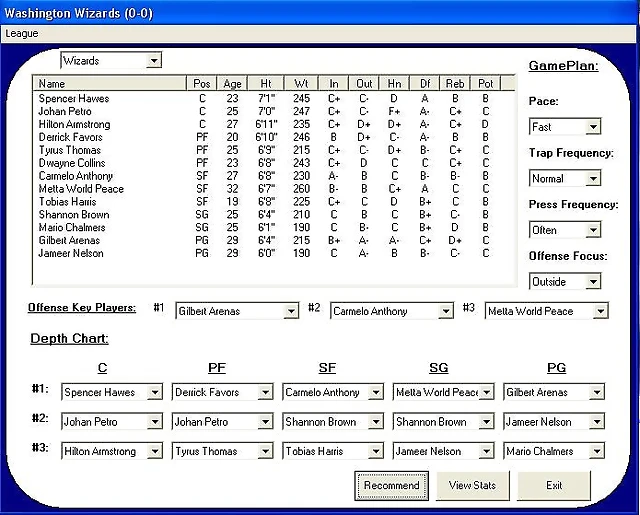The image size is (640, 515).
Task: Select Jameer Nelson in the roster list
Action: [x=273, y=253]
